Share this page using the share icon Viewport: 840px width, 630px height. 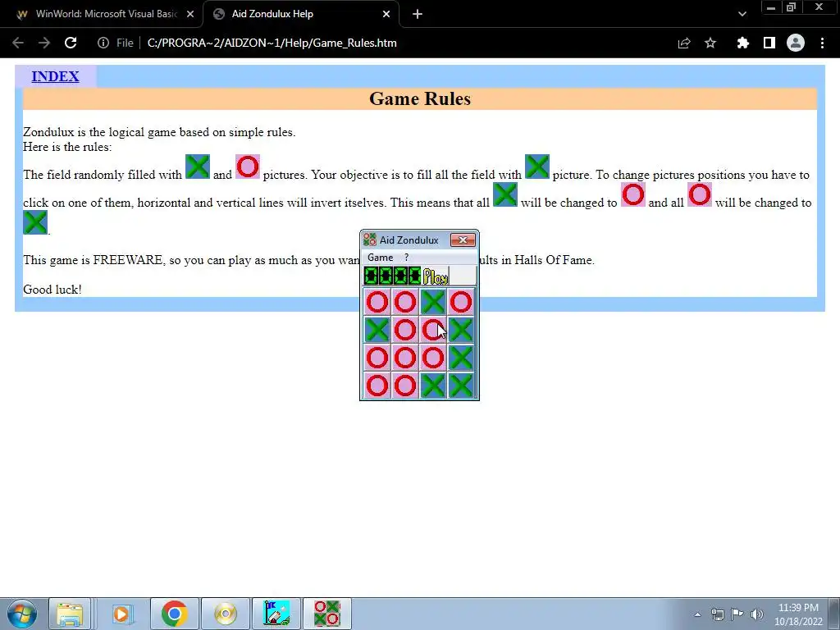[x=684, y=43]
